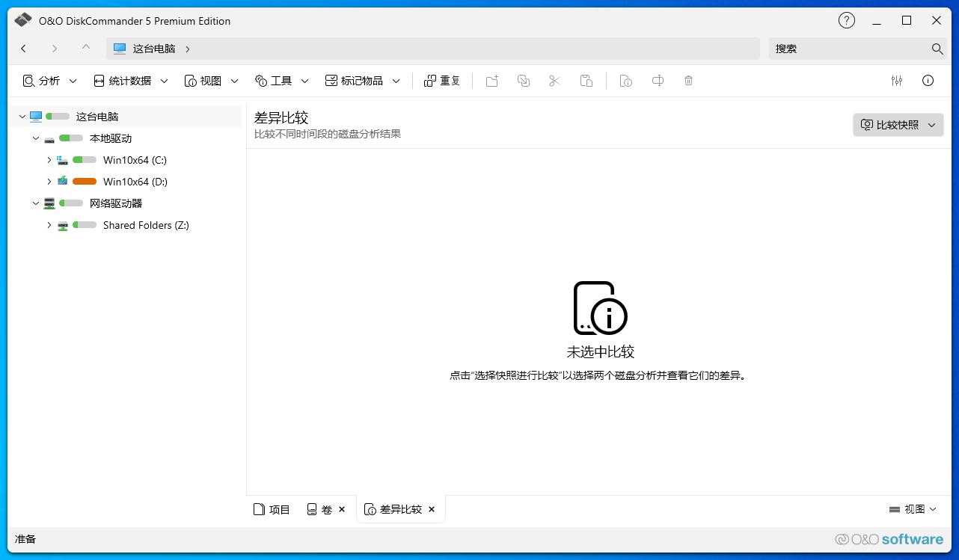
Task: Open the 视图 selector at the bottom right
Action: coord(912,509)
